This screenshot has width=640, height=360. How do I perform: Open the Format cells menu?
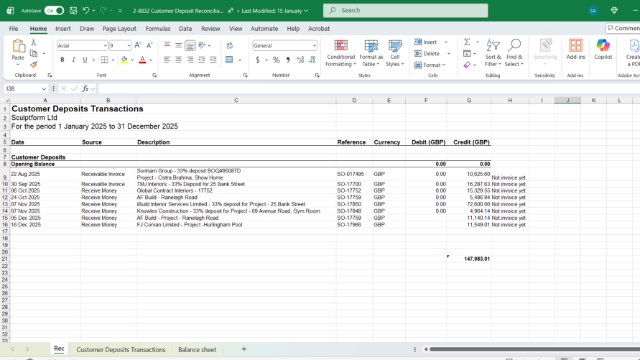point(429,65)
